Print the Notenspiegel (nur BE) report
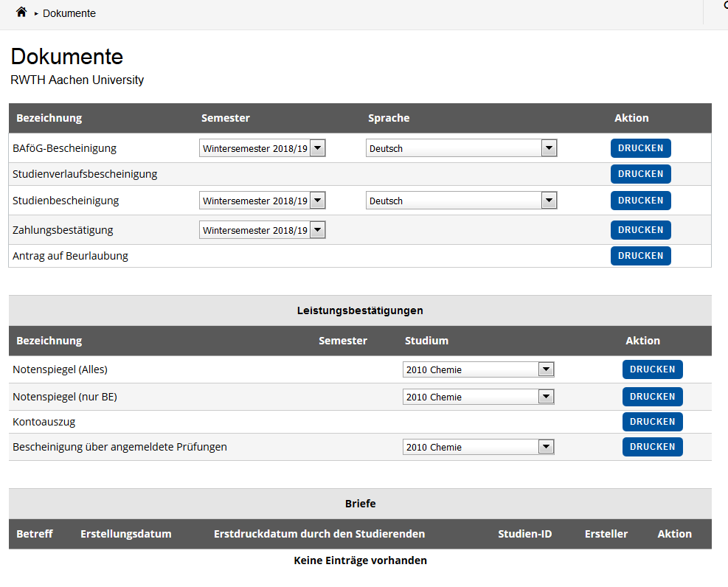Viewport: 728px width, 587px height. 652,396
